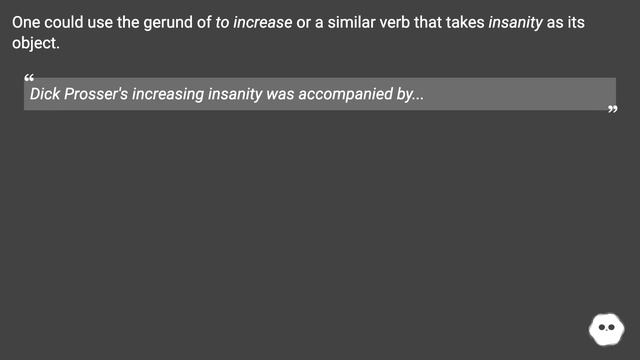Click the word "object." on the second line

[36, 43]
